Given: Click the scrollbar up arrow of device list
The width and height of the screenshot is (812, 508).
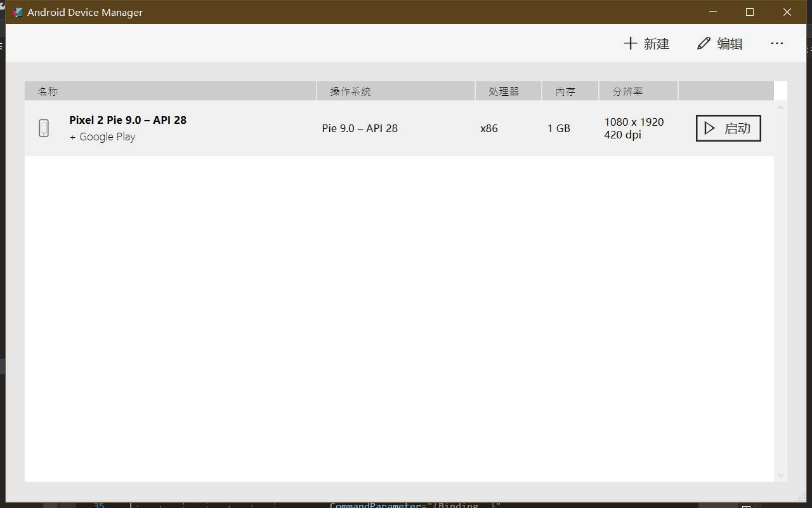Looking at the screenshot, I should pyautogui.click(x=781, y=107).
